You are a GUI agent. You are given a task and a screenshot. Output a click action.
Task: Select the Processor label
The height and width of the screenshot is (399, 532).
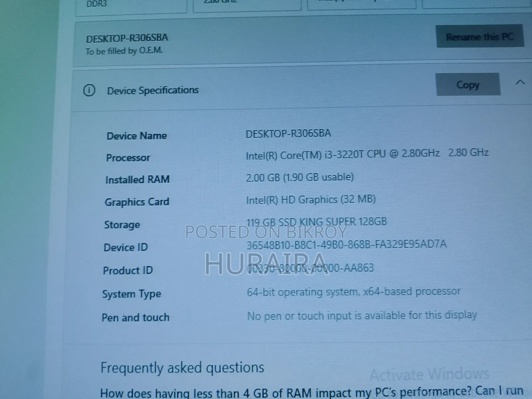128,158
